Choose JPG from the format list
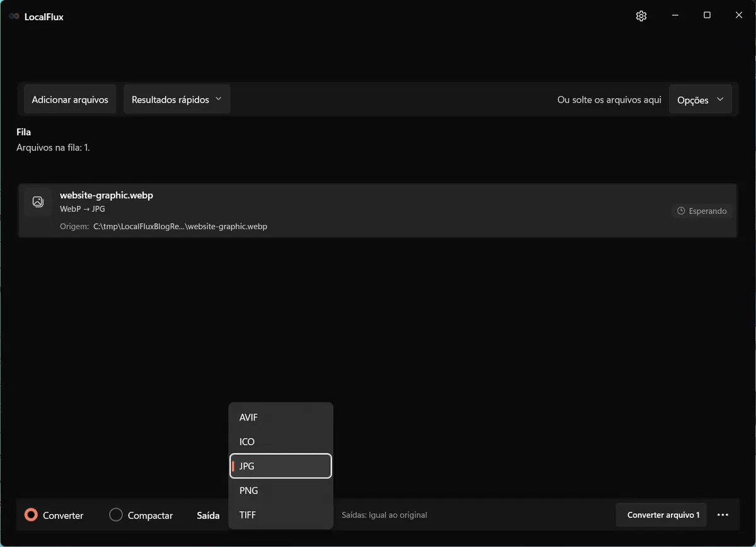This screenshot has height=547, width=756. pos(281,466)
